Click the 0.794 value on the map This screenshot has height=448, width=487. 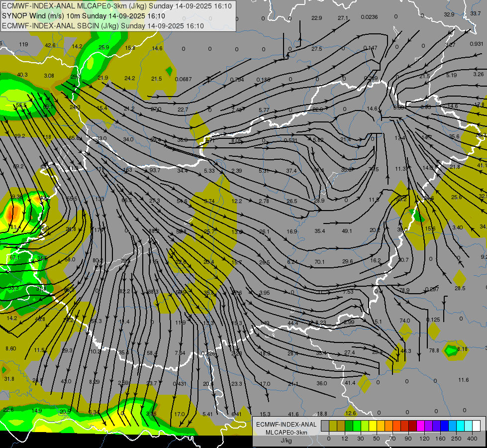click(x=237, y=80)
